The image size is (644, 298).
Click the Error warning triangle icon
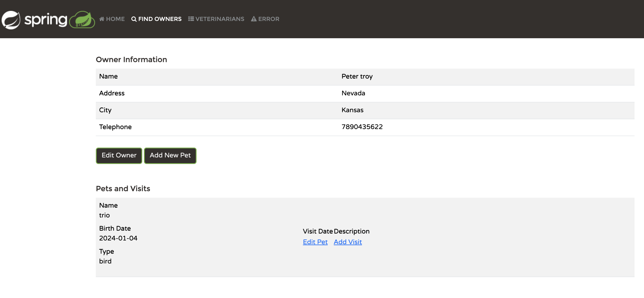[254, 19]
